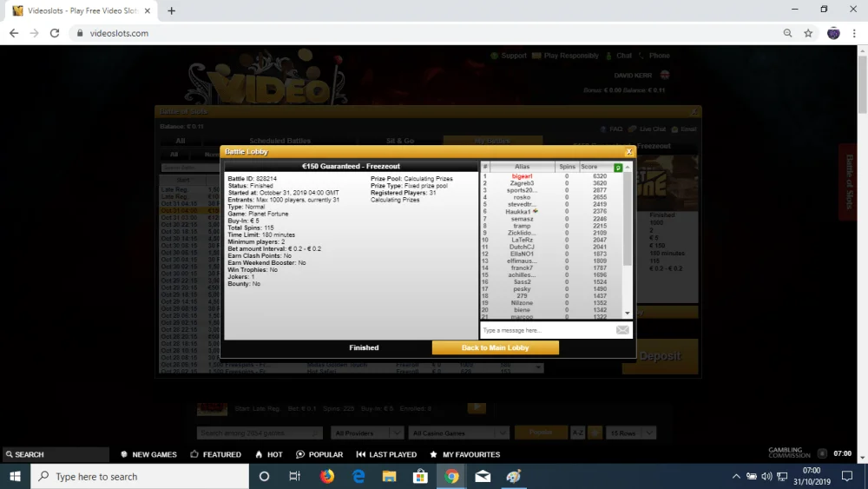The width and height of the screenshot is (868, 489).
Task: Sort leaderboard by Score column header
Action: coord(589,167)
